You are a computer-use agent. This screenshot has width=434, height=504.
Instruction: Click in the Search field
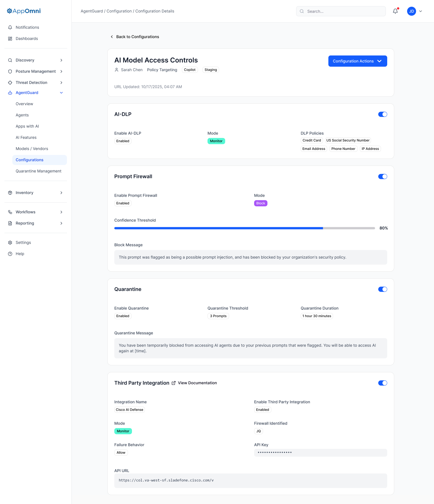click(341, 11)
